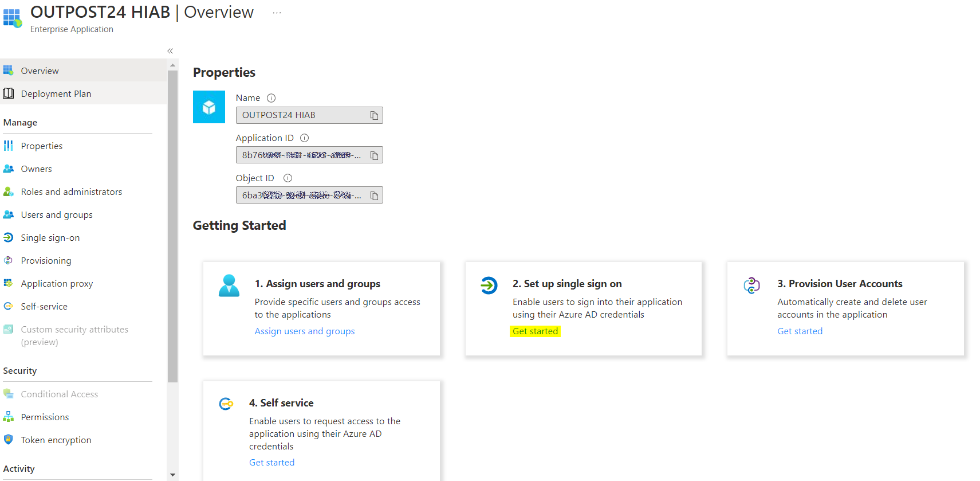Click highlighted Get started for single sign on
This screenshot has height=481, width=980.
point(535,331)
